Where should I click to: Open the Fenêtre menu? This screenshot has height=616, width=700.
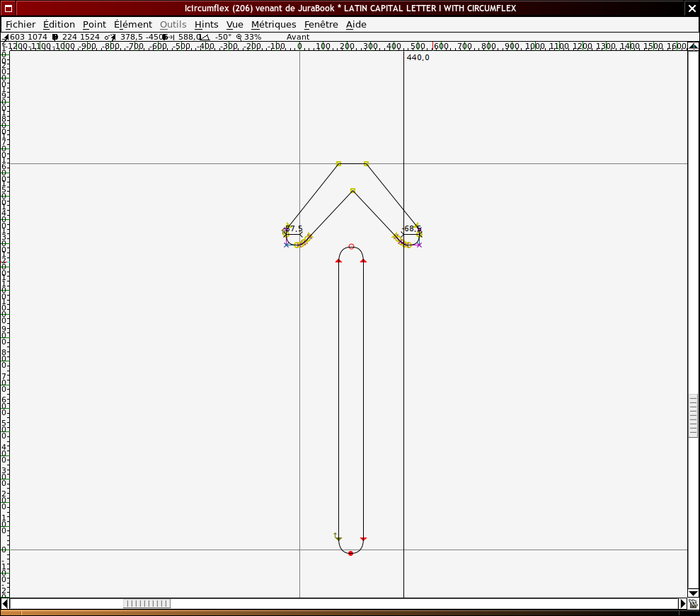coord(321,25)
